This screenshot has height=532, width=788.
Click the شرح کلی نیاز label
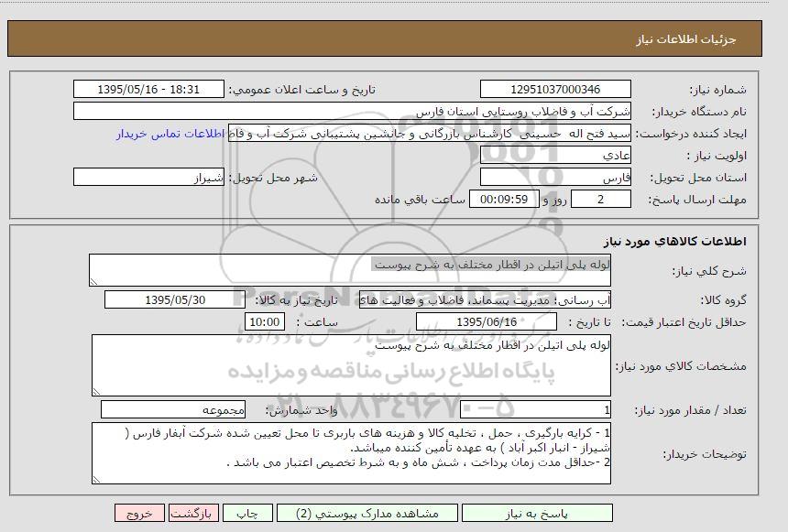[x=709, y=271]
